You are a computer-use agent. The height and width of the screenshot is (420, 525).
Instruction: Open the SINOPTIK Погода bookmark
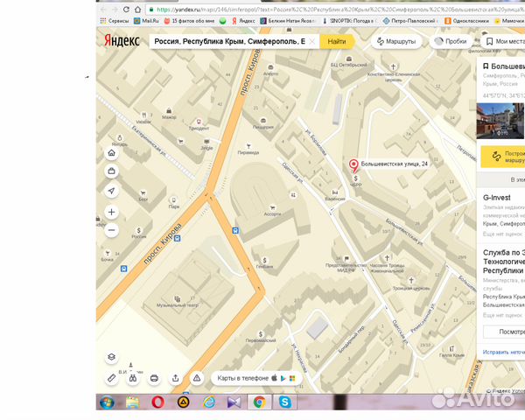[x=348, y=21]
